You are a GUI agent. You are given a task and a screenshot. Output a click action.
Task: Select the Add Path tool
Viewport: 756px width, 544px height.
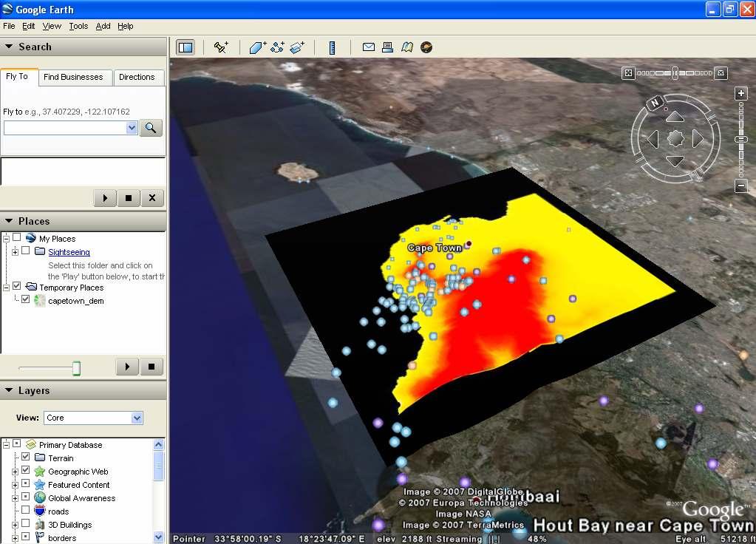click(x=277, y=47)
